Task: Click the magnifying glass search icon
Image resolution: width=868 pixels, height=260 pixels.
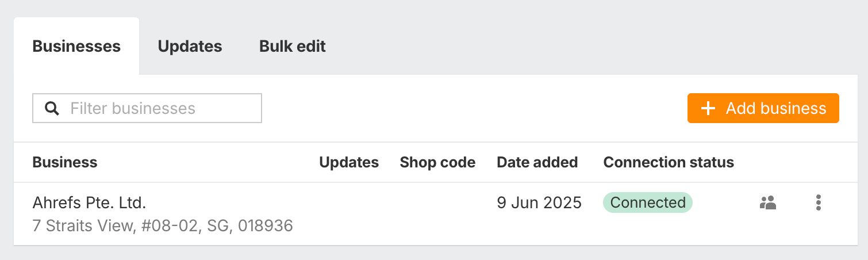Action: (x=52, y=108)
